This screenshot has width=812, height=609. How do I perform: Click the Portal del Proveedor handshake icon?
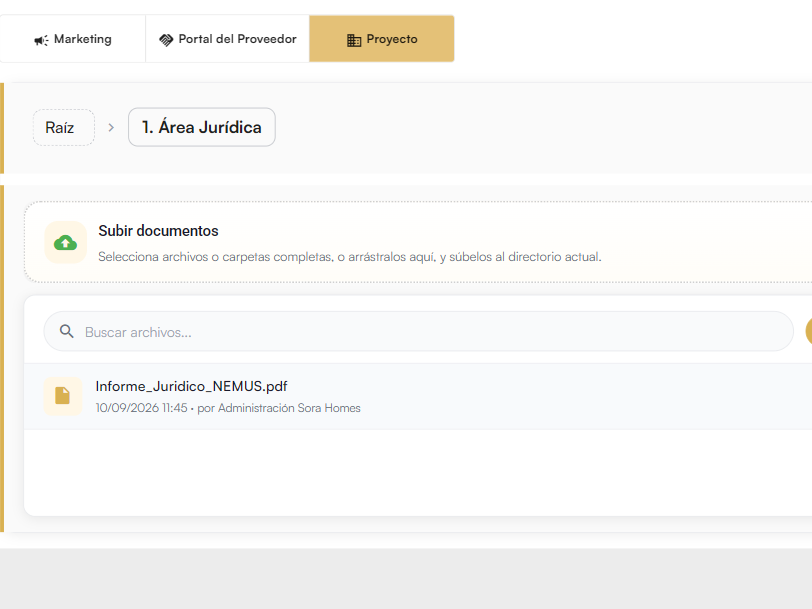coord(166,40)
